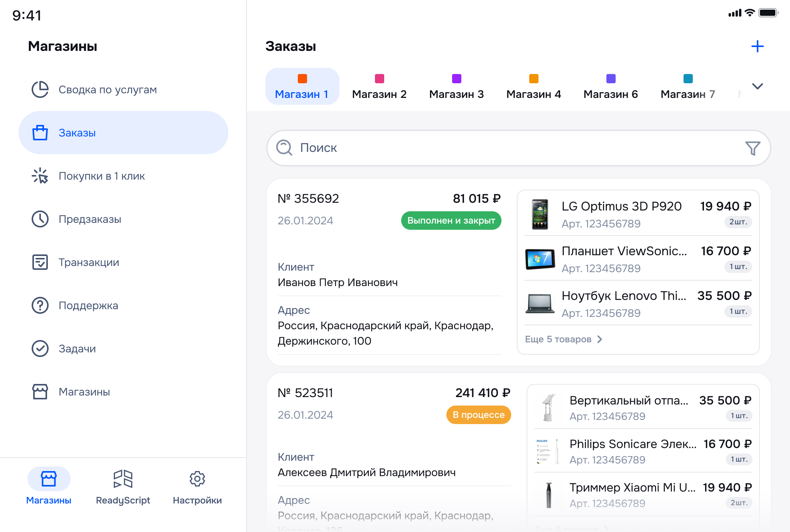
Task: Click the teal color square of Магазин 7
Action: click(688, 79)
